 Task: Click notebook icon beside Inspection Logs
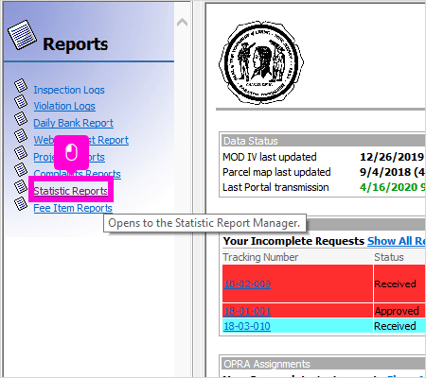tap(21, 85)
